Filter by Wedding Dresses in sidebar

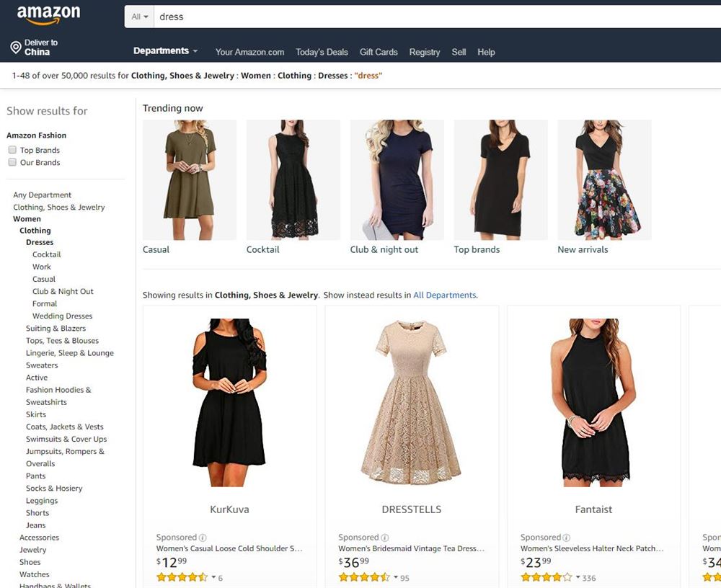pos(62,316)
